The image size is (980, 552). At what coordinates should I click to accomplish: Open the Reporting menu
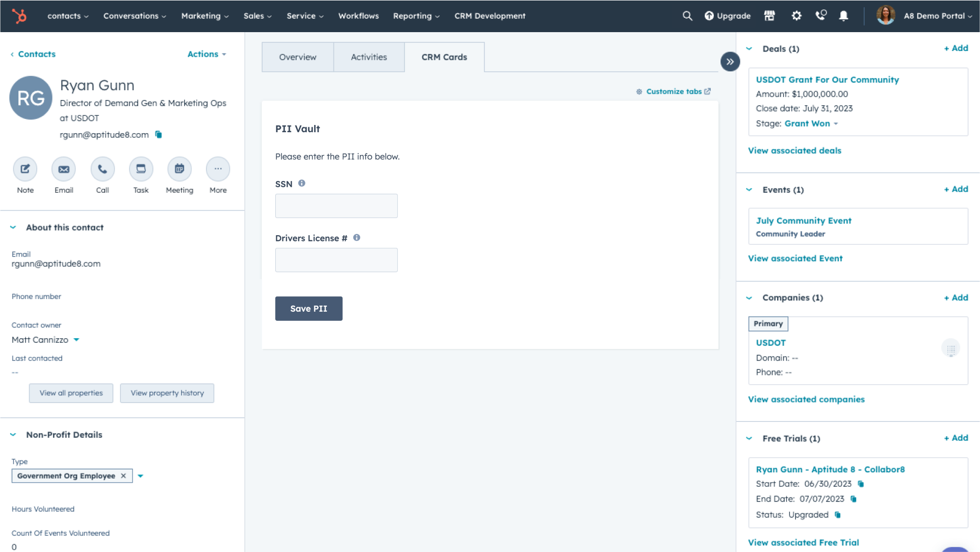point(416,16)
